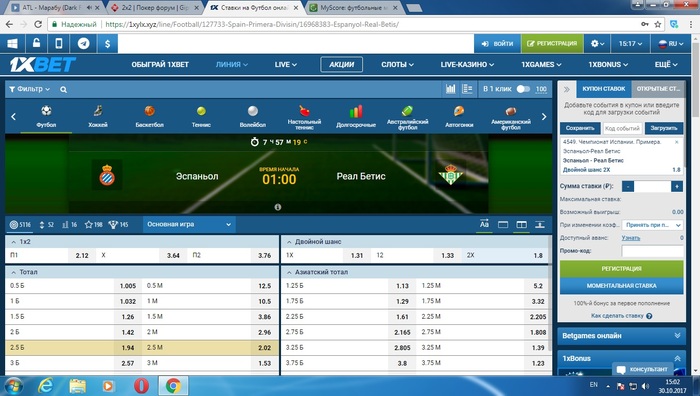
Task: Click the Промо-код input field
Action: (x=652, y=251)
